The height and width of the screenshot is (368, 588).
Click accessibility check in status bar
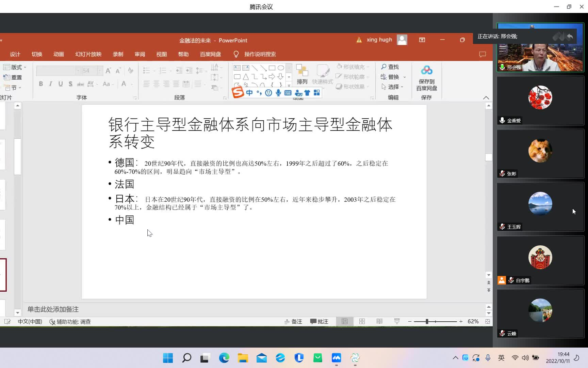(70, 322)
